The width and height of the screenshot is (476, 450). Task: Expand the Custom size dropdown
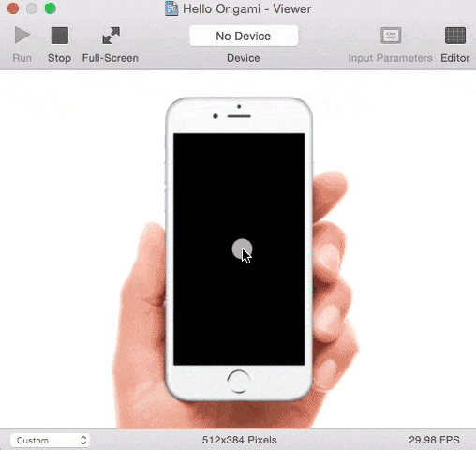[x=50, y=440]
